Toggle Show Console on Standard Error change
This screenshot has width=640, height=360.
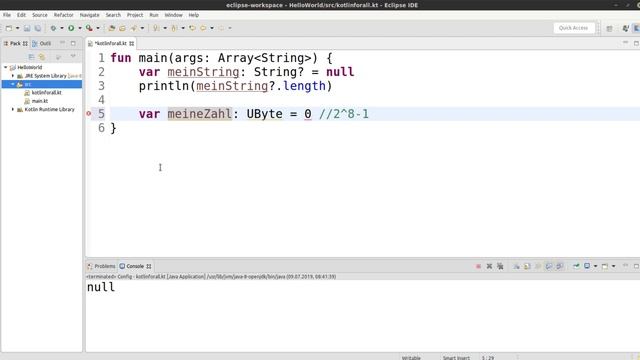(x=560, y=267)
